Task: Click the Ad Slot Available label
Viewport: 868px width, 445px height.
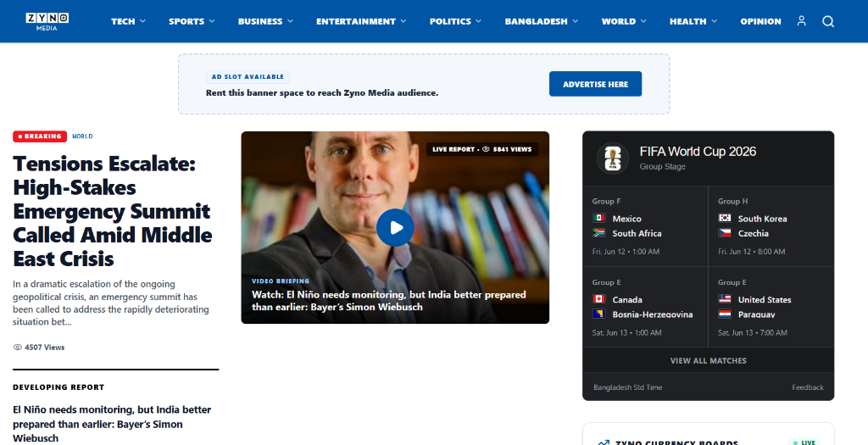Action: [248, 77]
